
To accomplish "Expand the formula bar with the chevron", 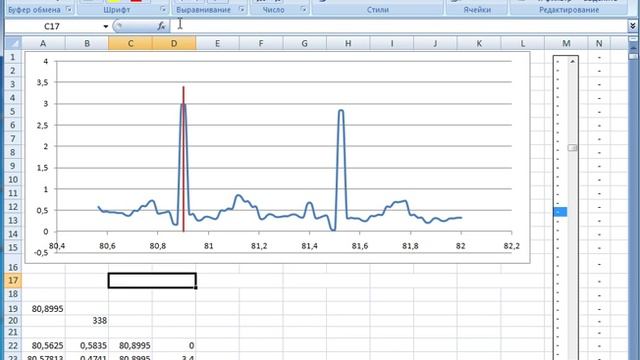I will tap(632, 26).
